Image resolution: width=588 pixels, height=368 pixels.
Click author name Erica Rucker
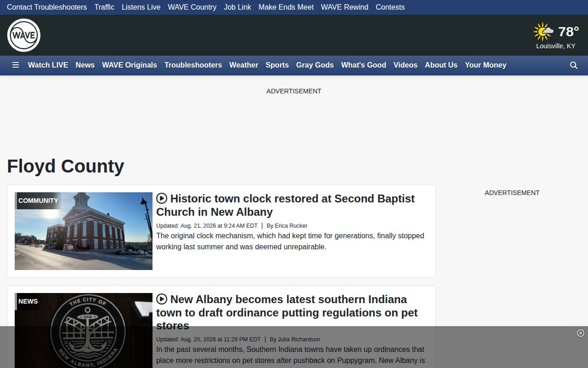[291, 226]
